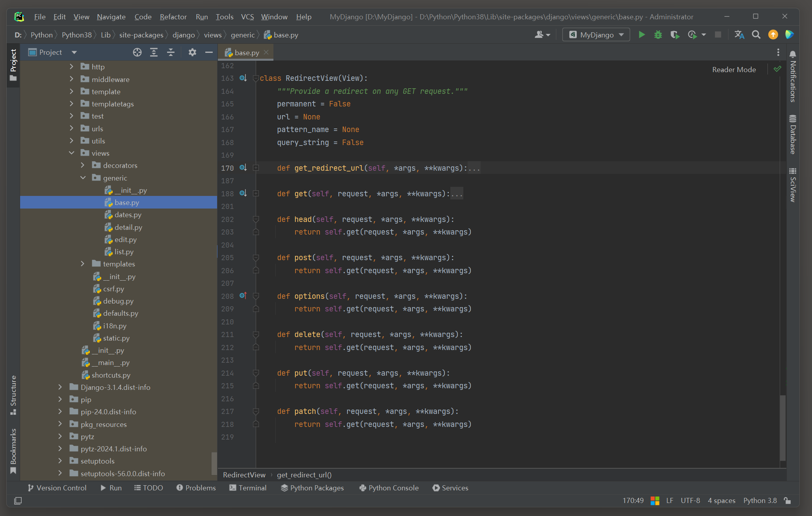Open the VCS menu
The image size is (812, 516).
point(247,17)
